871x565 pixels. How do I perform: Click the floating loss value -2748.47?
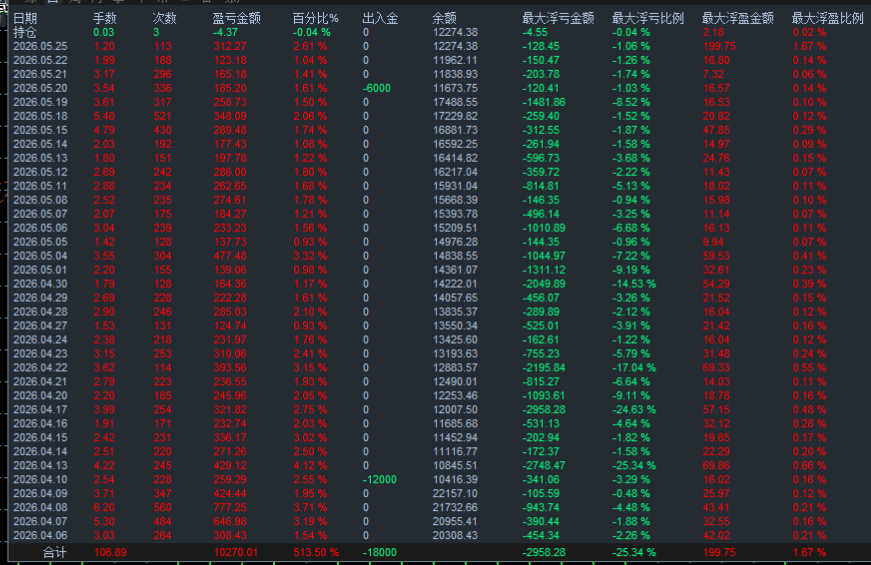coord(544,466)
